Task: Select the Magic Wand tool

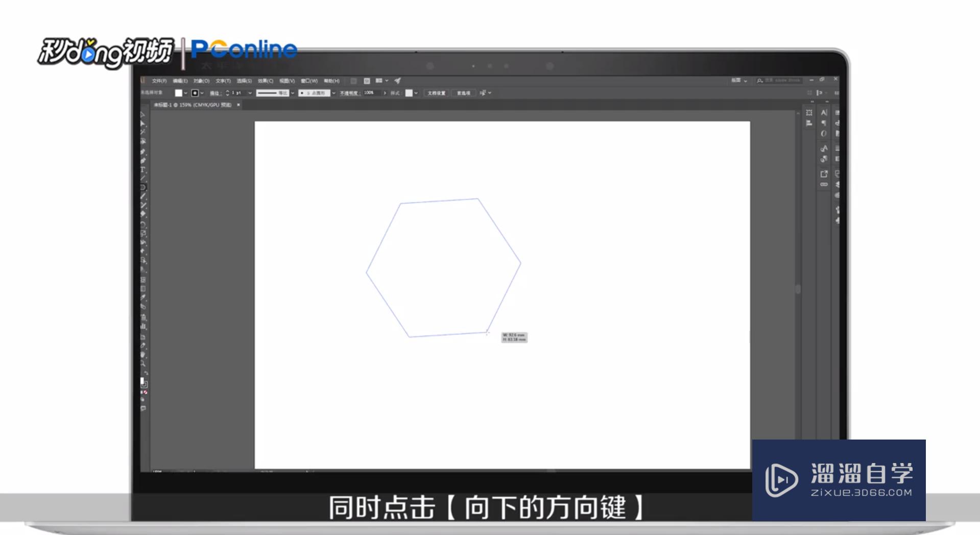Action: [x=142, y=132]
